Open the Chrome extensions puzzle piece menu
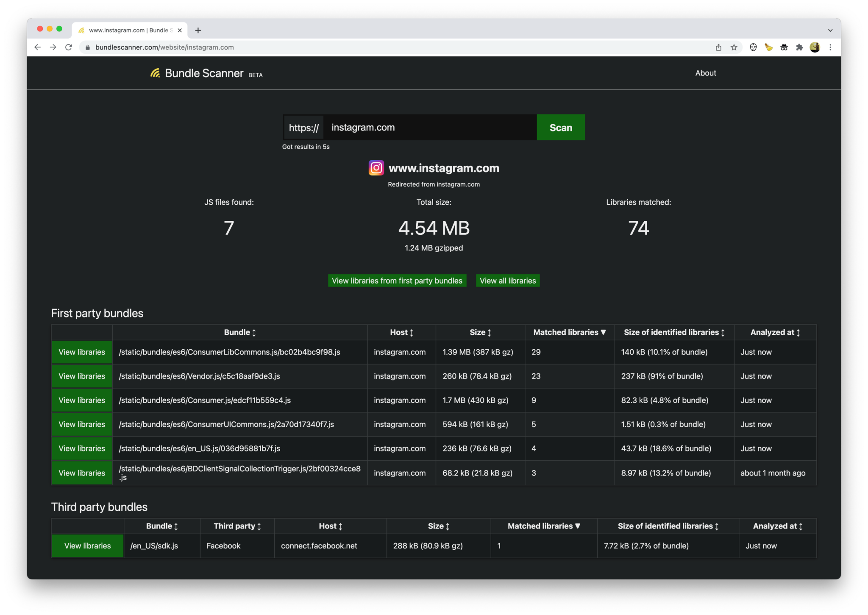Screen dimensions: 868x615 [800, 47]
